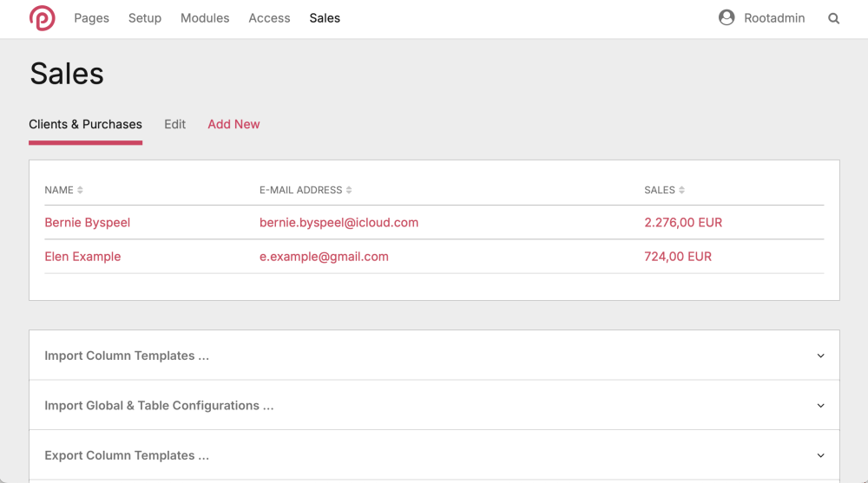Open the search magnifier icon
The image size is (868, 483).
coord(833,18)
